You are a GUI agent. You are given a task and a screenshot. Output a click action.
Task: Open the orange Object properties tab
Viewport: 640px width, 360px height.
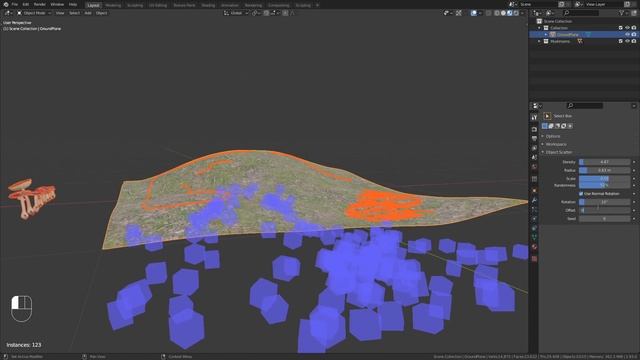coord(534,191)
